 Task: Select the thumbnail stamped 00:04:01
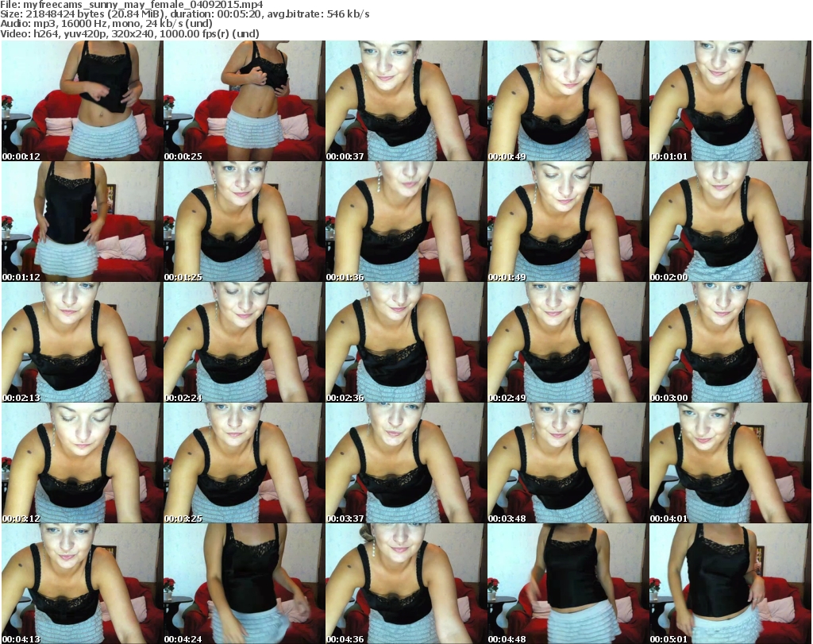(x=730, y=463)
